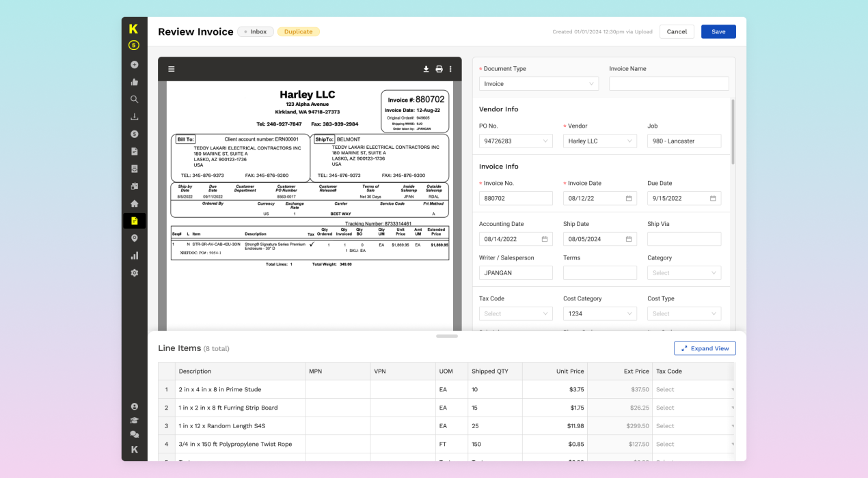Print the invoice document from viewer toolbar

pos(439,69)
